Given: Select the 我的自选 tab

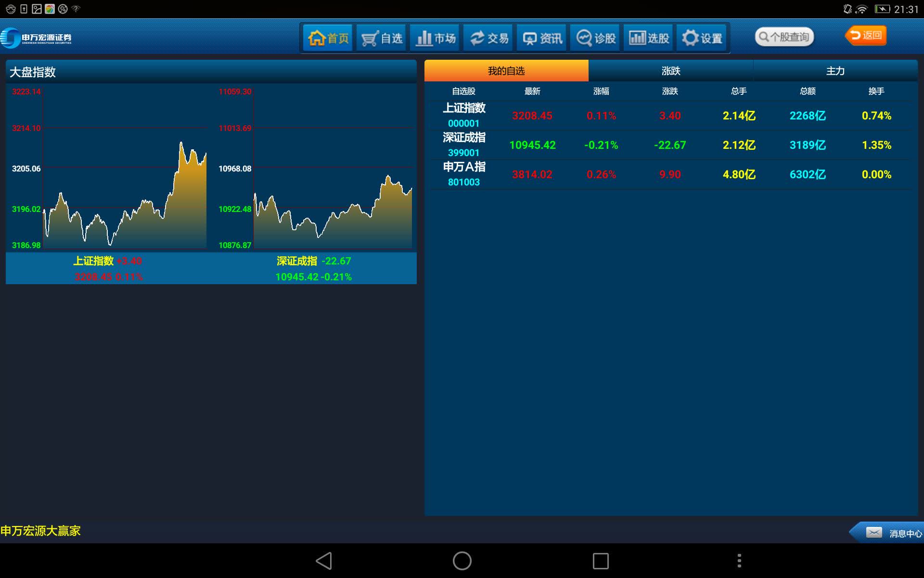Looking at the screenshot, I should coord(506,71).
